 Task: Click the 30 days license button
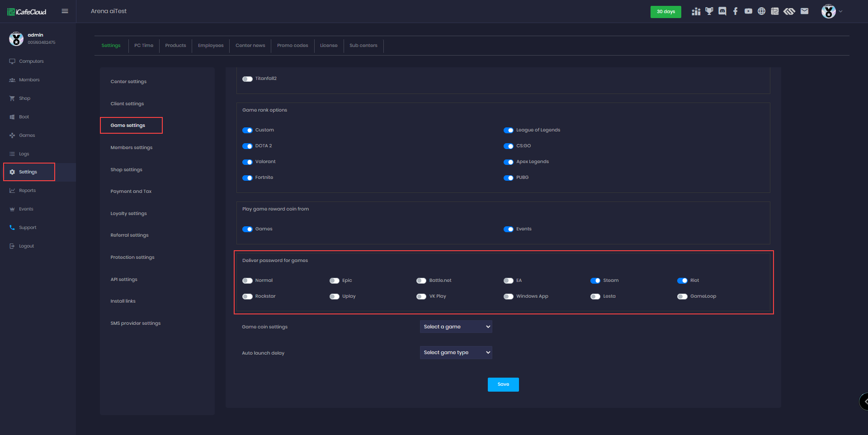[x=665, y=12]
